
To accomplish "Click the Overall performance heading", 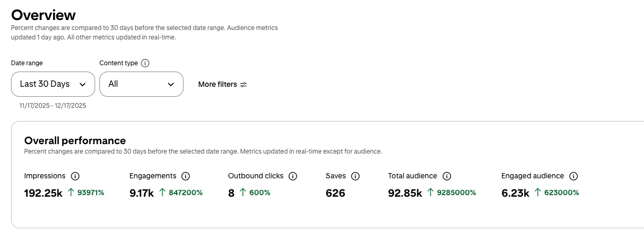I will (75, 140).
